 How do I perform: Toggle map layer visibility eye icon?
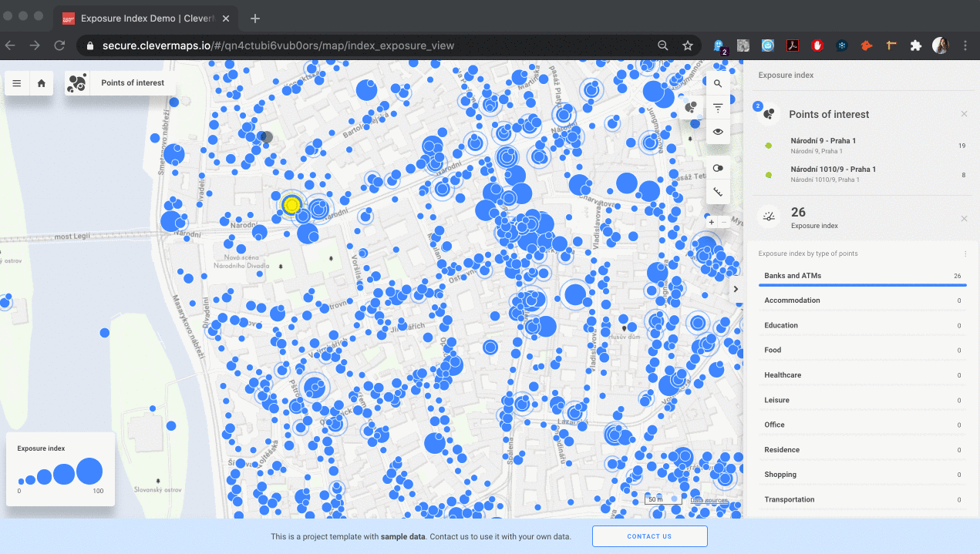coord(718,132)
